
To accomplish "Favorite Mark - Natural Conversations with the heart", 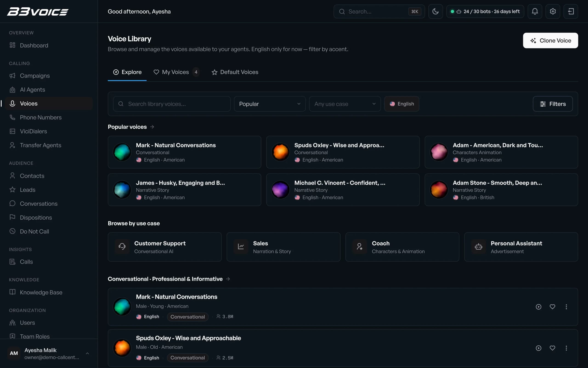I will [552, 307].
